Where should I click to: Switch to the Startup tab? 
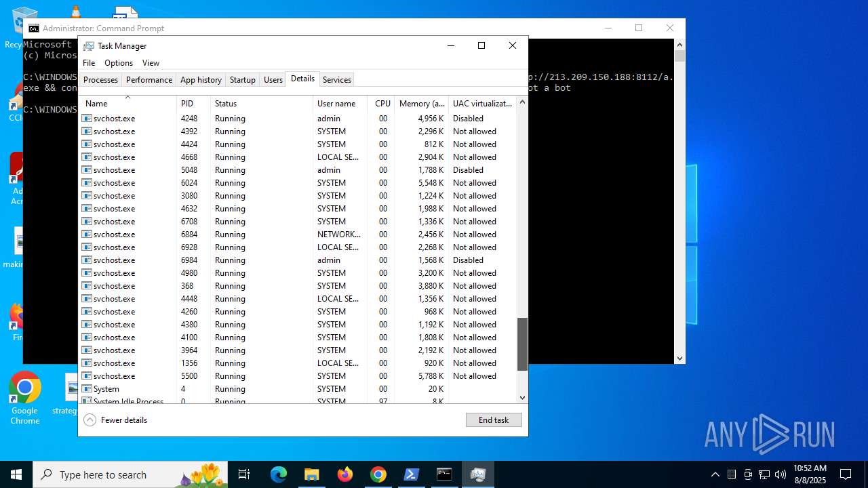(x=242, y=79)
